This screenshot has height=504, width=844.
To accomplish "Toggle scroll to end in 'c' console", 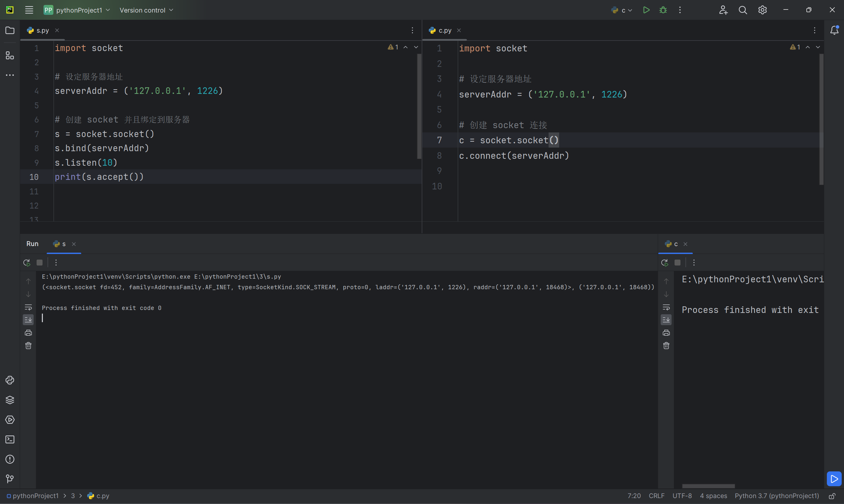I will pos(666,320).
